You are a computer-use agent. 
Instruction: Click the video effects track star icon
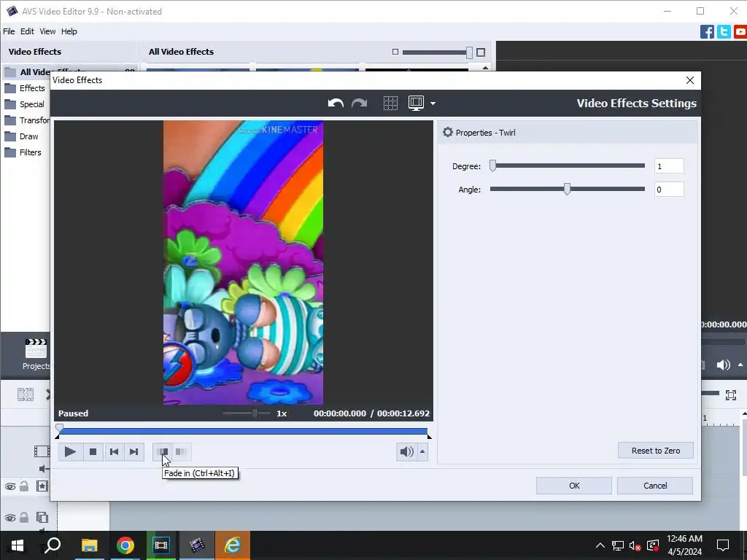[x=42, y=486]
